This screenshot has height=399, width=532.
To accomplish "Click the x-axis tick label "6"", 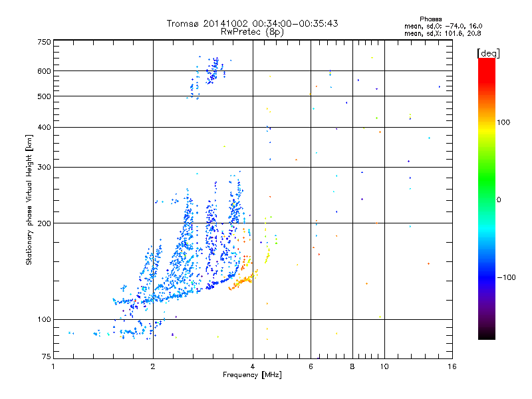I will point(311,366).
